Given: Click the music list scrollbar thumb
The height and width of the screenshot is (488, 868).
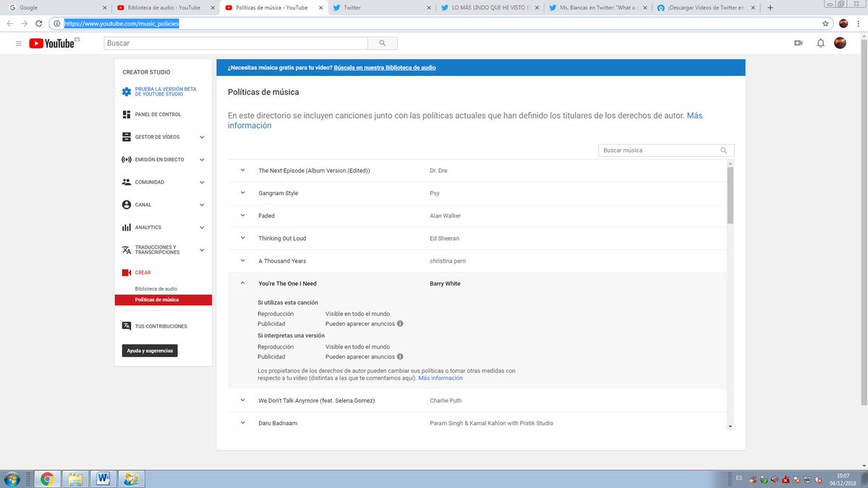Looking at the screenshot, I should (x=731, y=194).
